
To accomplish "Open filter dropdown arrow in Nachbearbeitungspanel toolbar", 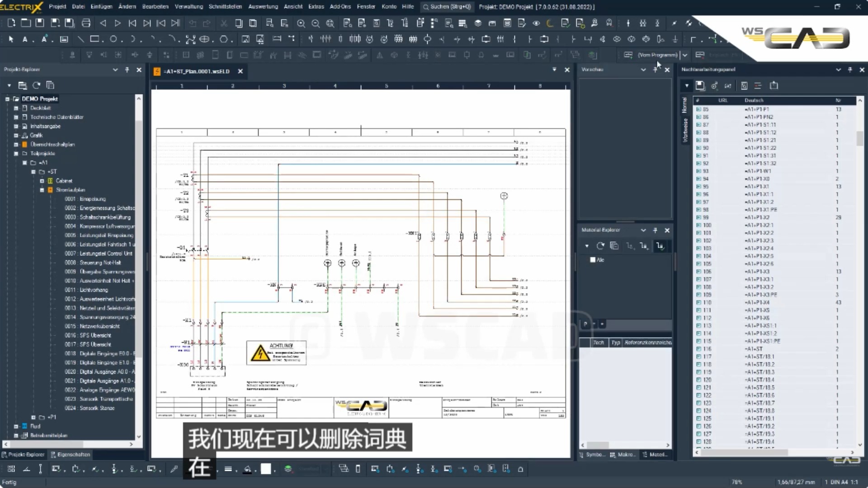I will [x=687, y=85].
